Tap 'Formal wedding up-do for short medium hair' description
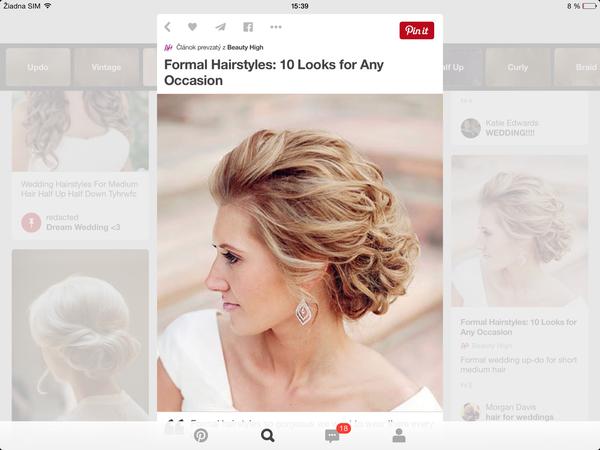Image resolution: width=600 pixels, height=450 pixels. tap(518, 364)
